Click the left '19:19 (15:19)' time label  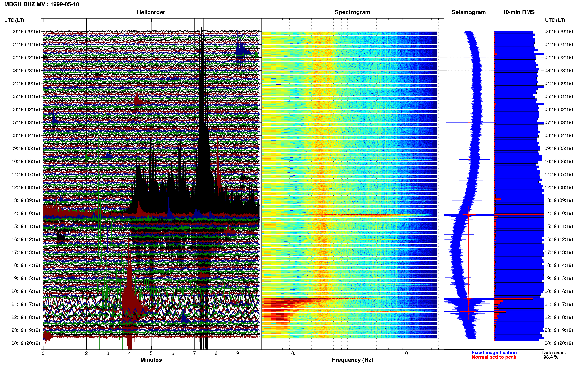click(26, 278)
